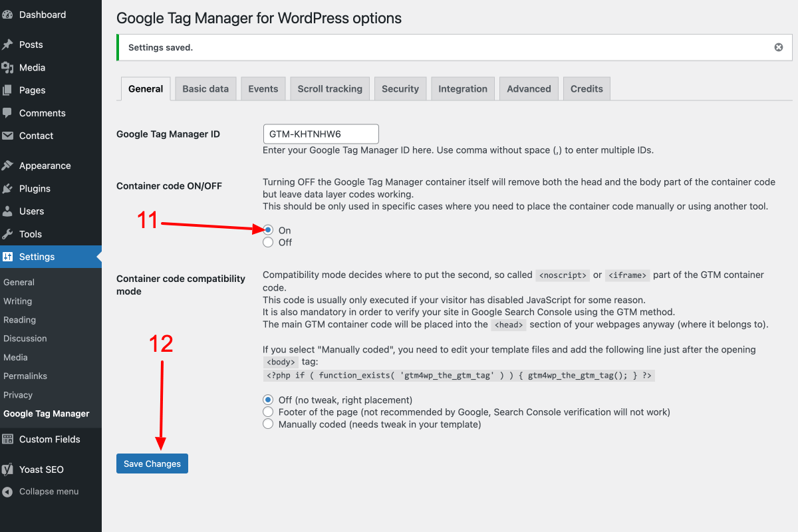
Task: Collapse the admin sidebar menu
Action: click(x=40, y=491)
